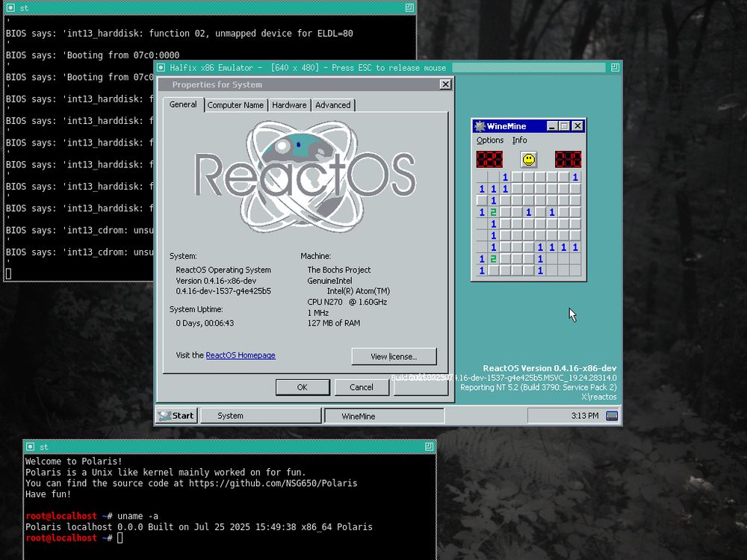
Task: Maximize the WineMine window
Action: 565,126
